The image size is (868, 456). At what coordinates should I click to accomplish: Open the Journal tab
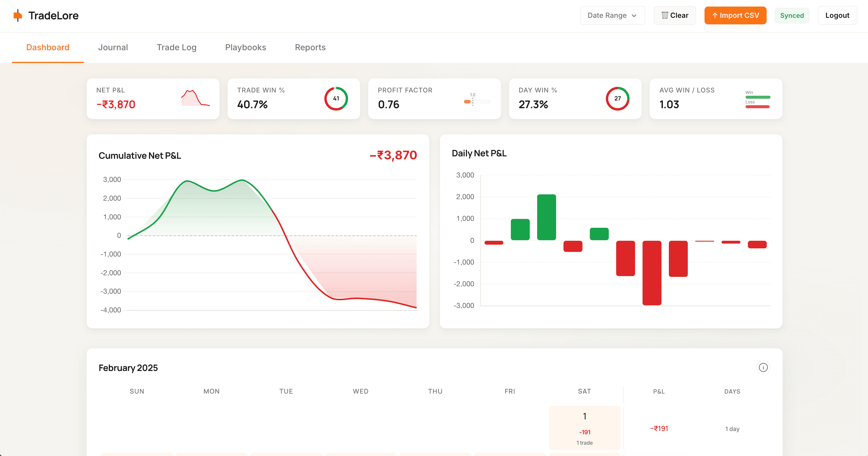tap(113, 48)
